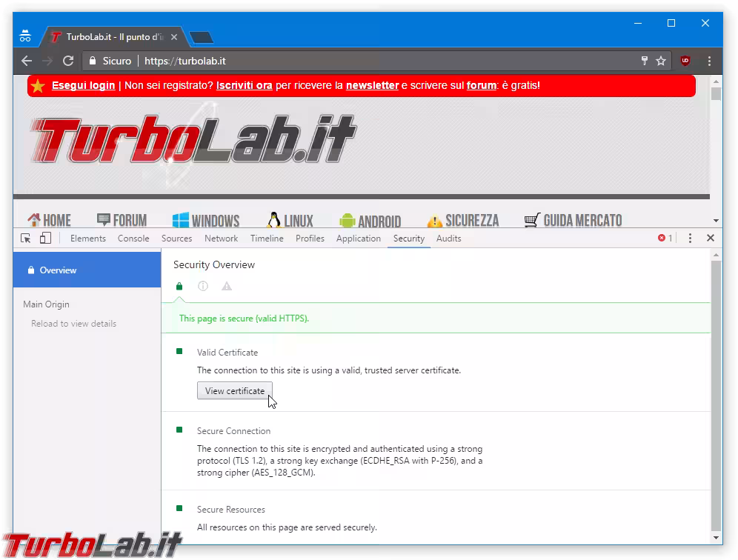This screenshot has height=560, width=738.
Task: Open the DevTools customize three-dot menu
Action: click(x=690, y=239)
